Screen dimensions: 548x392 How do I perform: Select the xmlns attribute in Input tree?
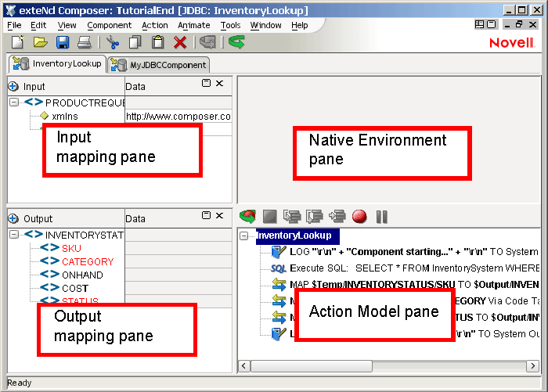click(65, 116)
